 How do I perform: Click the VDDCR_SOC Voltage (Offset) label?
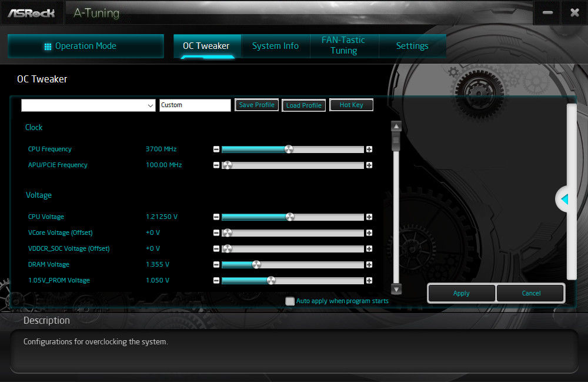(69, 248)
